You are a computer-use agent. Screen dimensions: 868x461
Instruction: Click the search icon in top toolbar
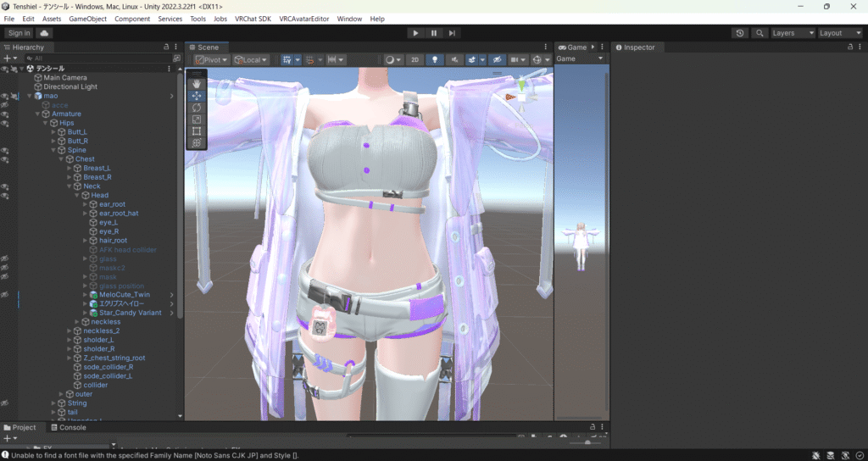pyautogui.click(x=759, y=33)
